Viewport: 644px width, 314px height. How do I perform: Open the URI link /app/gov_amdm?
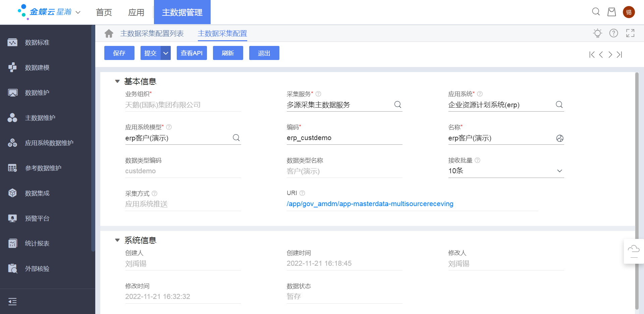pyautogui.click(x=370, y=204)
